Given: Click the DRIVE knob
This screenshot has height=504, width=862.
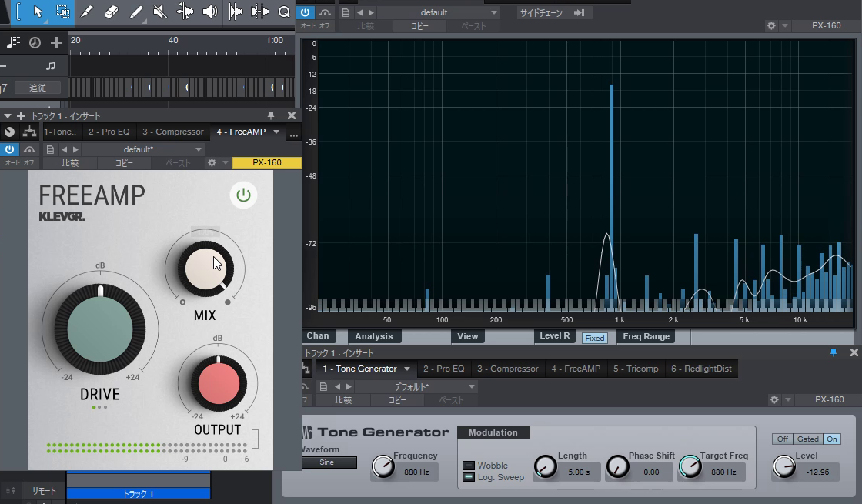Looking at the screenshot, I should [x=100, y=329].
